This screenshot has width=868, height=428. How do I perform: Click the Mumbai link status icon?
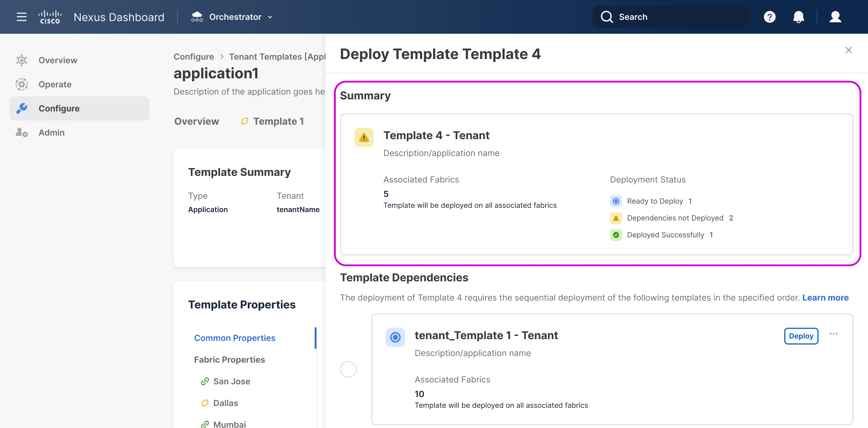205,424
